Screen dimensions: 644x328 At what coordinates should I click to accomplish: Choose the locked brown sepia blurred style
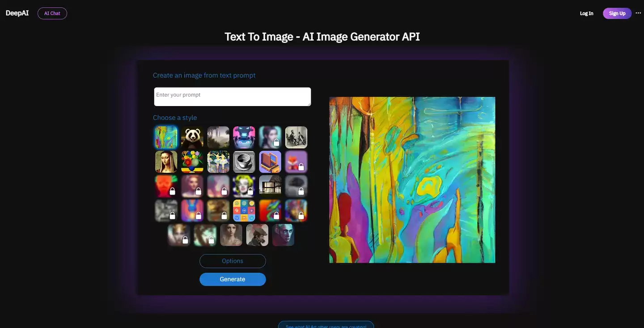[218, 210]
